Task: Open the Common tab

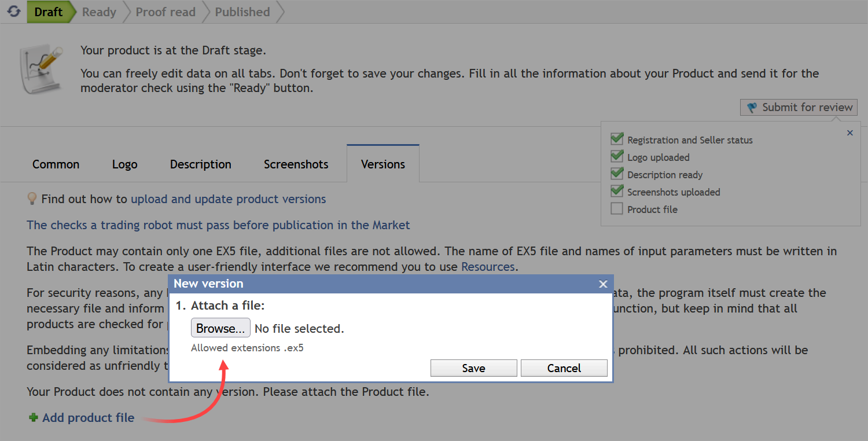Action: [x=56, y=164]
